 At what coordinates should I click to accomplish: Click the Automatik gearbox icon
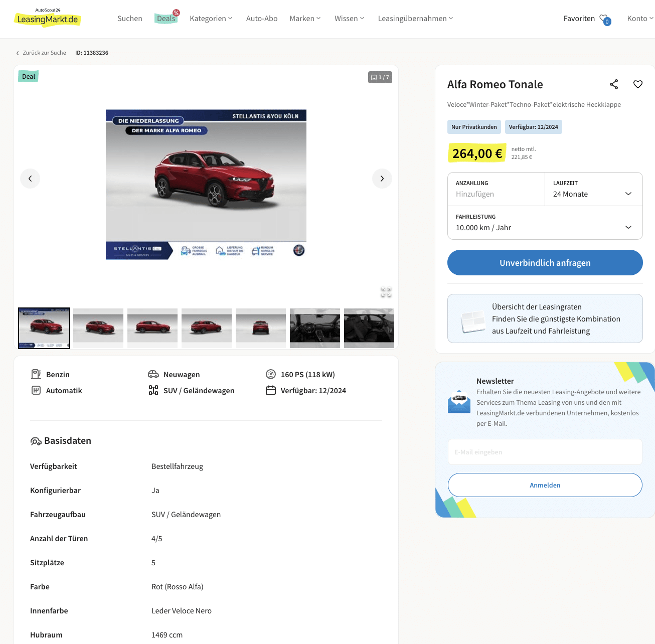pos(36,390)
